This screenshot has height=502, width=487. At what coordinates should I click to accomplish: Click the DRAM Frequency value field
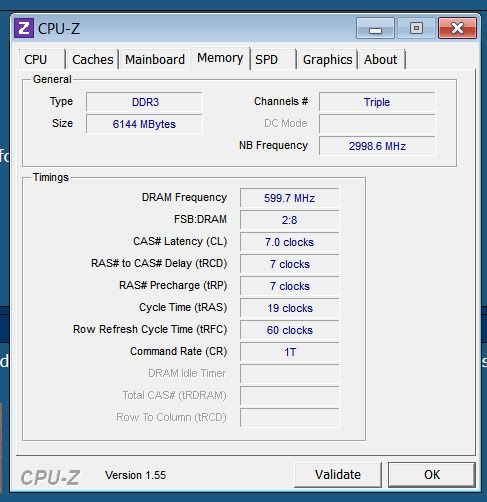(x=289, y=198)
